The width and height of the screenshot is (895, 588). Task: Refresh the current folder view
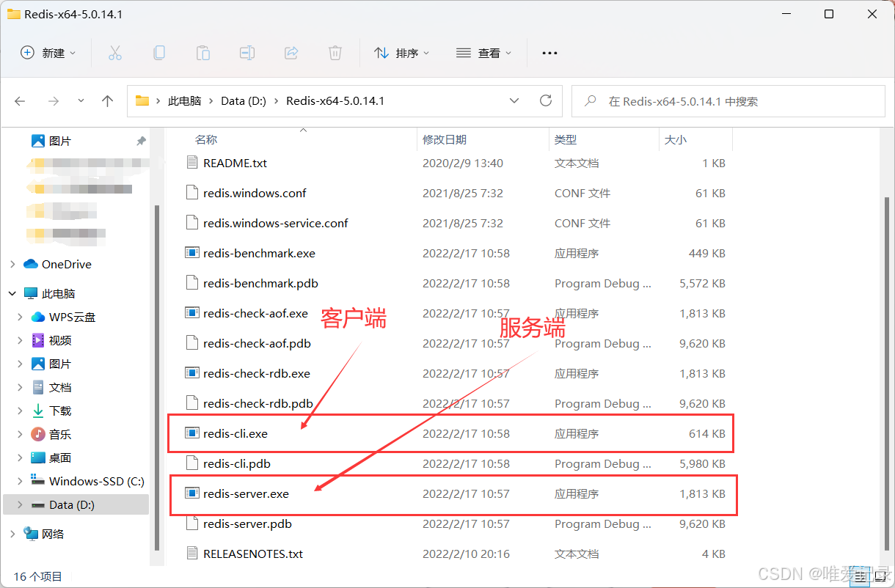[545, 100]
